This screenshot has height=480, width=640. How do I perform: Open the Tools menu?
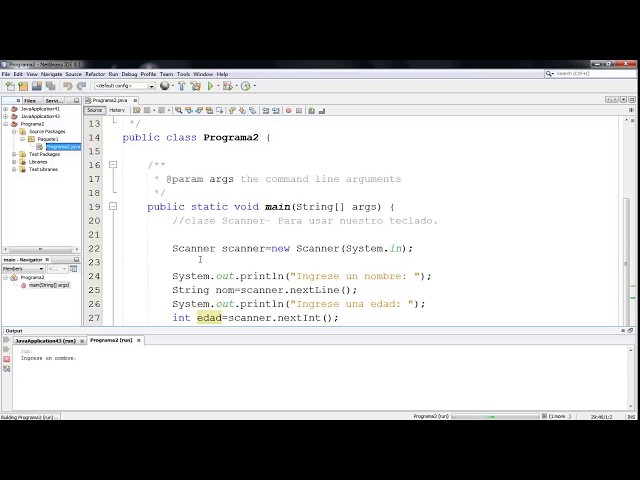click(183, 74)
